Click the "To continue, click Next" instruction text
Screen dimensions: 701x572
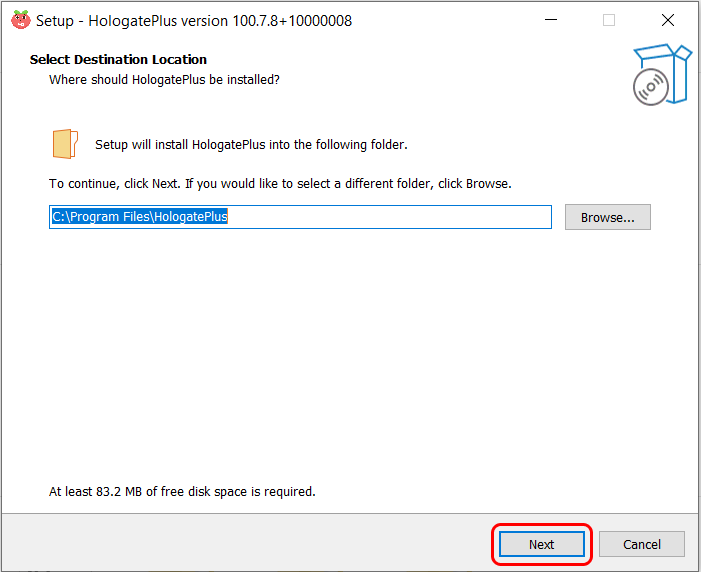280,184
